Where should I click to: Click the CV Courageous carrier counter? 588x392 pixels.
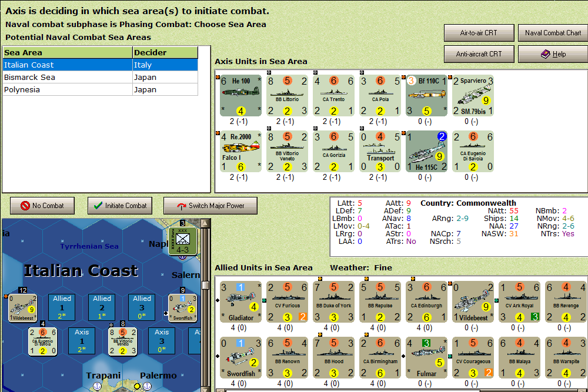click(x=473, y=358)
